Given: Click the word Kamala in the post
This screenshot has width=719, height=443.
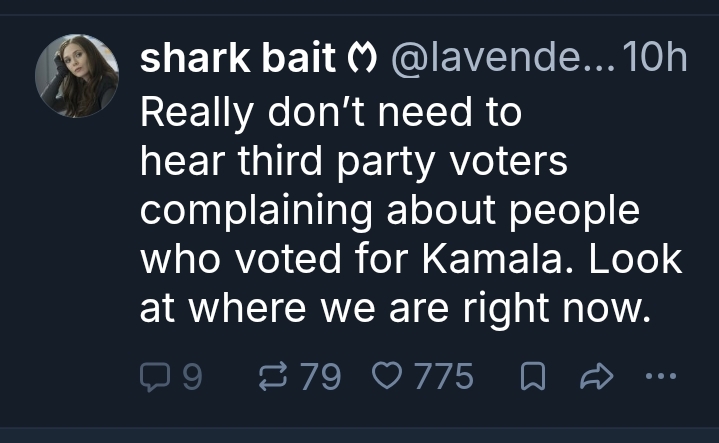Looking at the screenshot, I should click(x=512, y=261).
